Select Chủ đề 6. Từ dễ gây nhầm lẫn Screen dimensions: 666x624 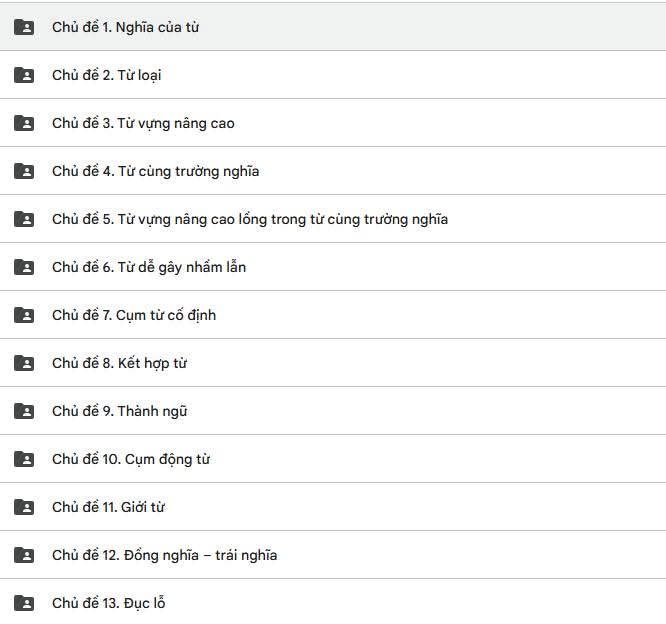pos(148,267)
